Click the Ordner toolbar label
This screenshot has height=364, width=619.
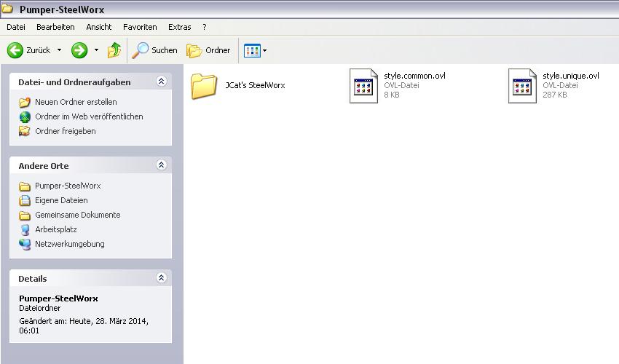[x=218, y=50]
